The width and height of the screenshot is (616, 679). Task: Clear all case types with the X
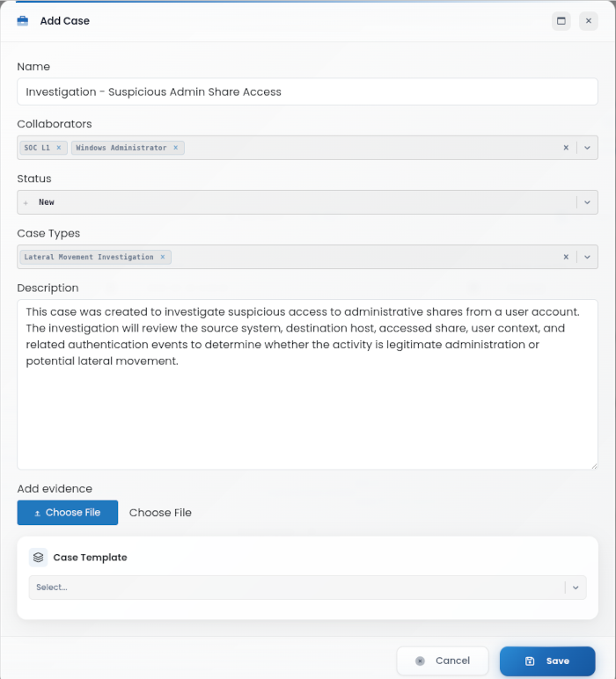click(x=566, y=257)
